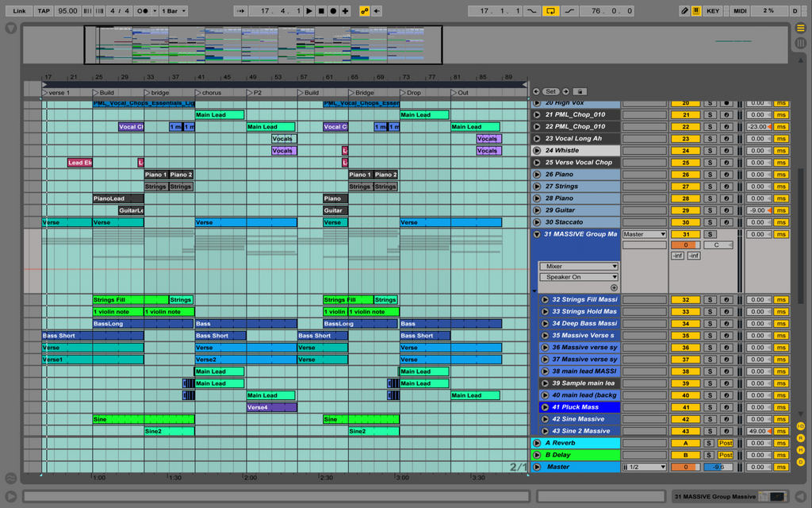The width and height of the screenshot is (812, 508).
Task: Toggle the KEY map mode switch
Action: (713, 11)
